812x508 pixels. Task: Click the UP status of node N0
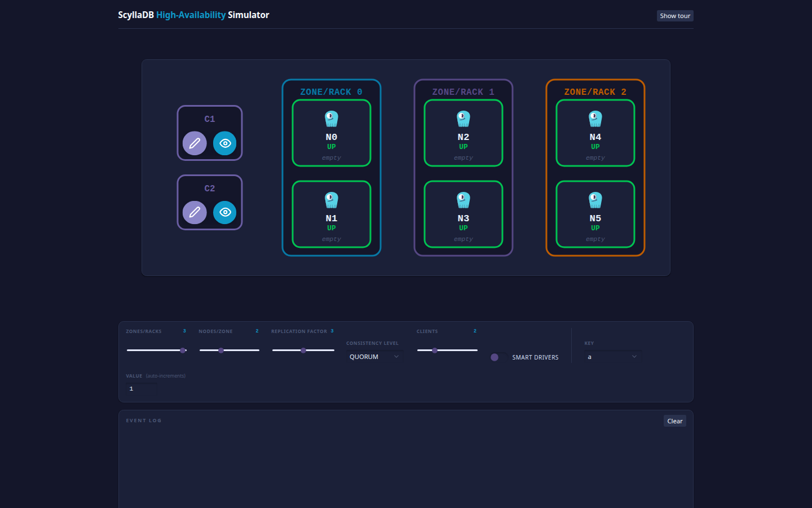[x=332, y=147]
